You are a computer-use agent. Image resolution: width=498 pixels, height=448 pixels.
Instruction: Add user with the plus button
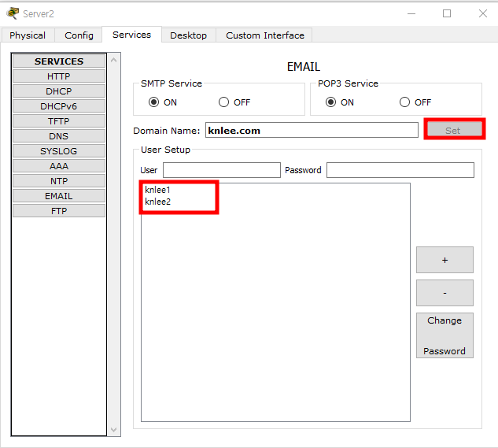(x=445, y=260)
